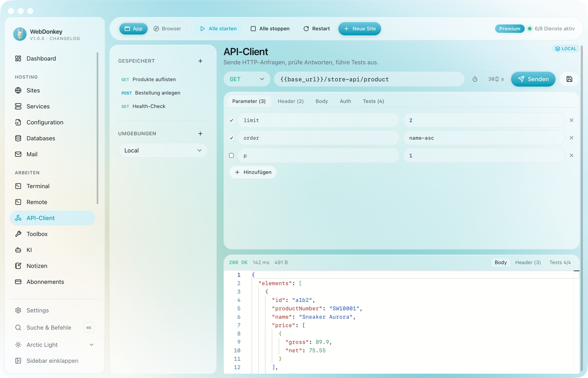Create a Neue Site

click(360, 29)
